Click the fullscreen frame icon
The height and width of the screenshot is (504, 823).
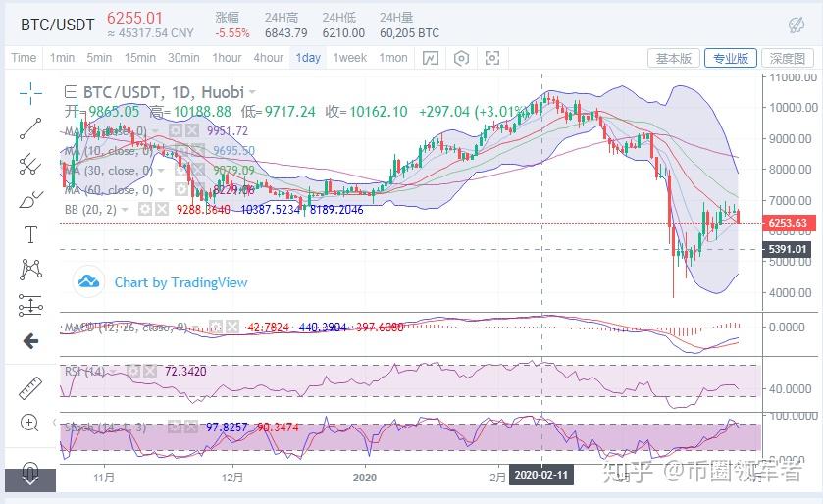pyautogui.click(x=491, y=58)
